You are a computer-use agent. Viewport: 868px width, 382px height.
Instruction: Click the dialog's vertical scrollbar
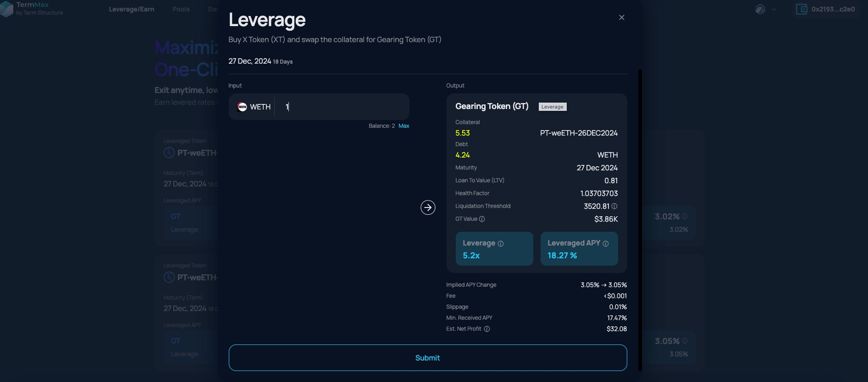pos(640,220)
